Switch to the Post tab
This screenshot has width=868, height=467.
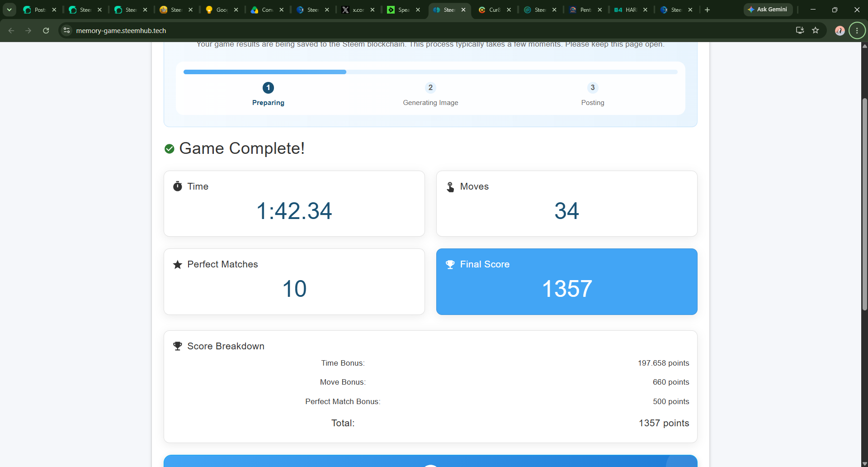40,10
